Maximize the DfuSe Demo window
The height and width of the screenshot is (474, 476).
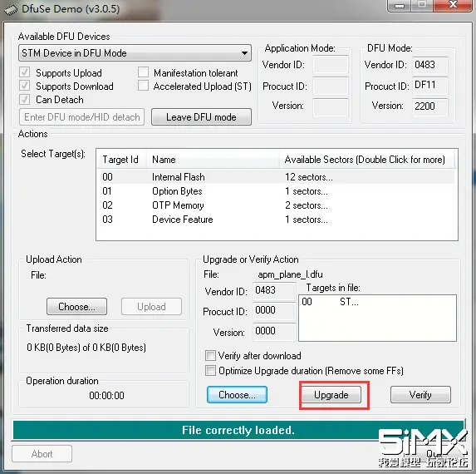click(x=422, y=6)
